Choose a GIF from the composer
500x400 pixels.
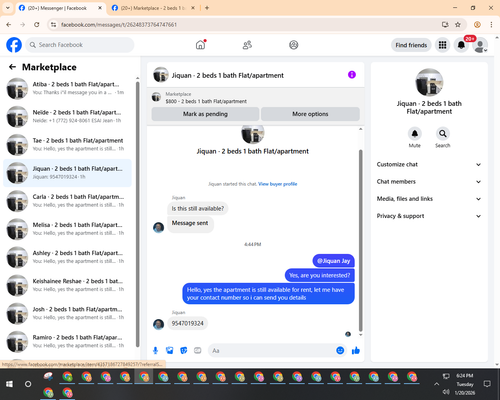coord(198,350)
